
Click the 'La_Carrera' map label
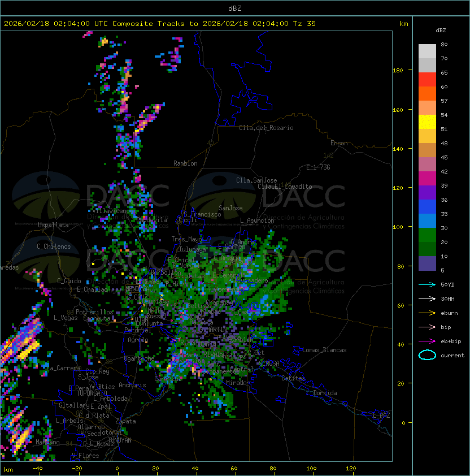pos(64,368)
